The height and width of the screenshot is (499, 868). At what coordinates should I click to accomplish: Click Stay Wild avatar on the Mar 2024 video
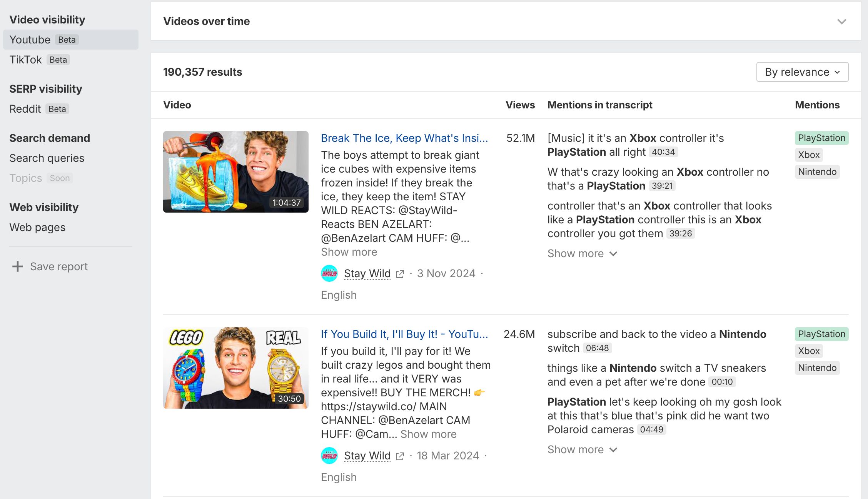329,456
